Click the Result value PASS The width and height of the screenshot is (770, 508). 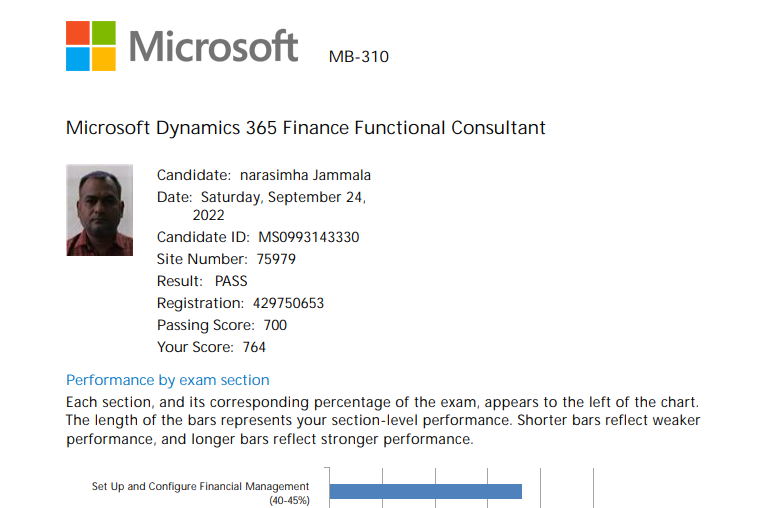pyautogui.click(x=231, y=282)
